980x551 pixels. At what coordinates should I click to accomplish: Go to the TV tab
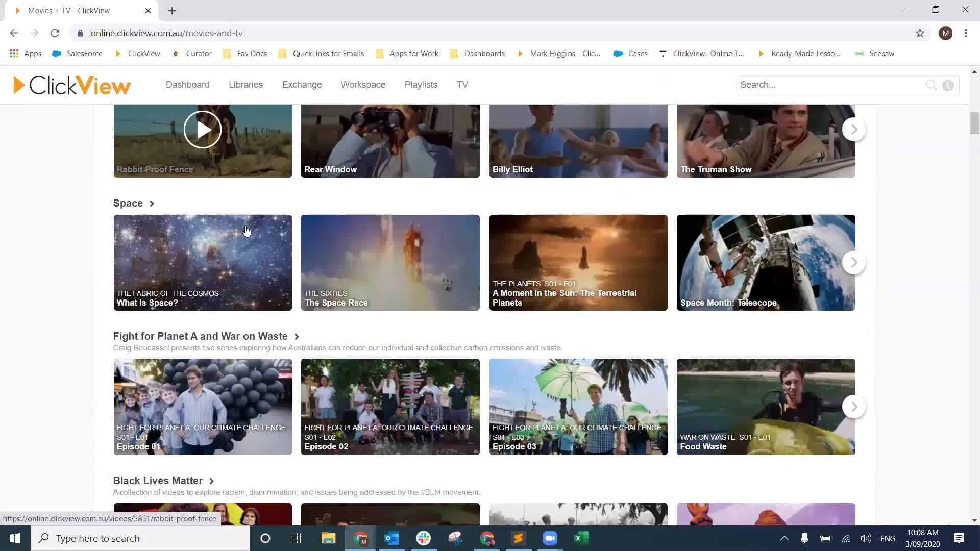pos(462,85)
